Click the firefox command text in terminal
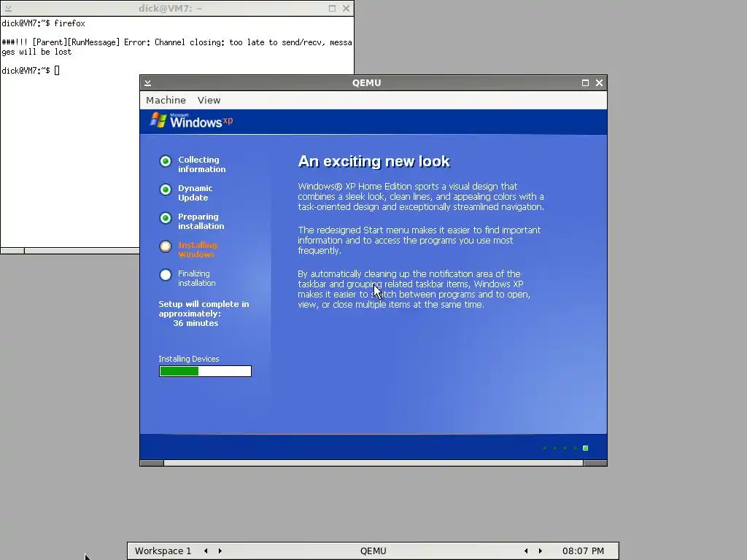This screenshot has height=560, width=747. pos(69,23)
